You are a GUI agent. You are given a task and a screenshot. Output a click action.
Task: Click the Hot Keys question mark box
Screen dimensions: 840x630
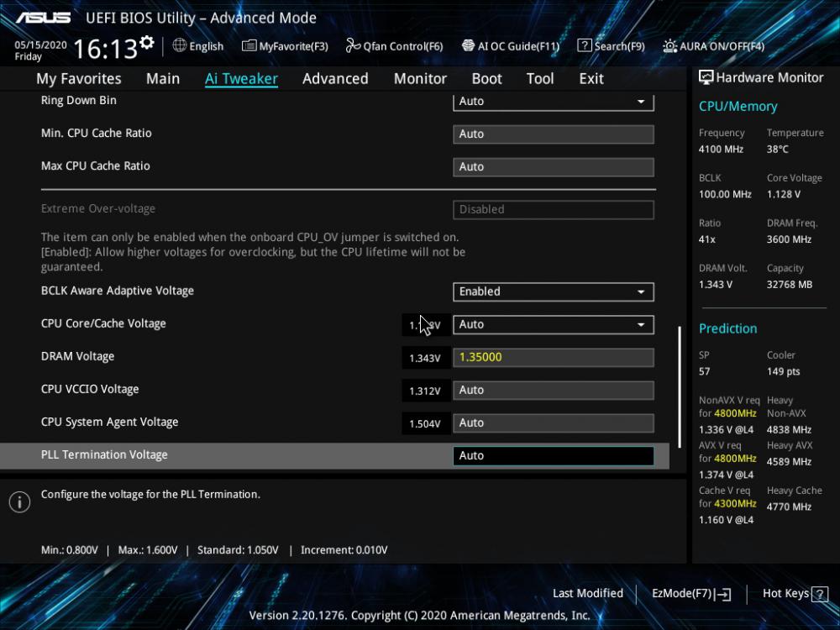click(820, 594)
